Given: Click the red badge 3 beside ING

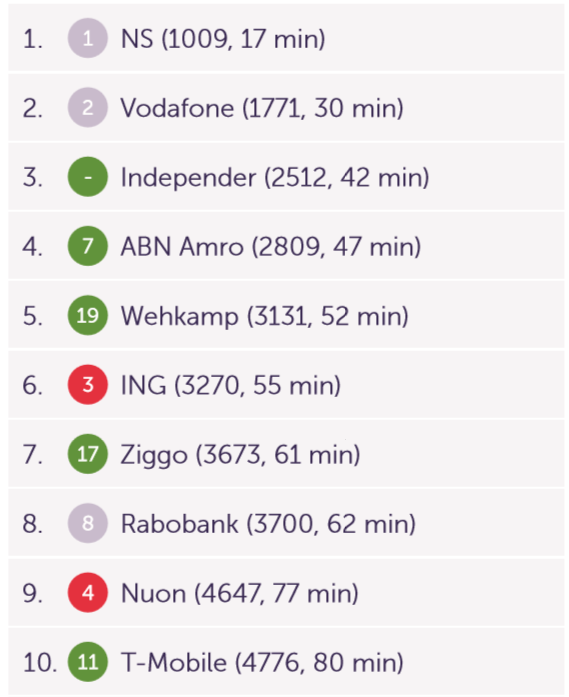Looking at the screenshot, I should [x=88, y=385].
